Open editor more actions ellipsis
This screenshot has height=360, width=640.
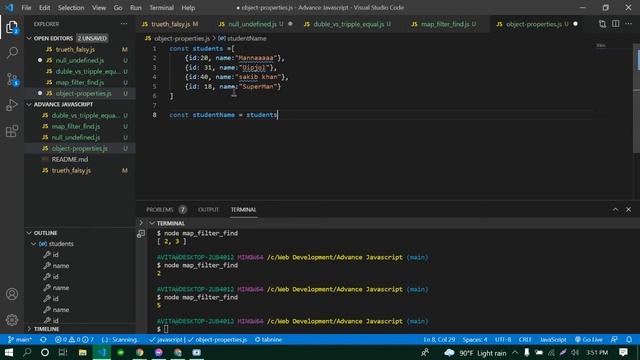(629, 24)
